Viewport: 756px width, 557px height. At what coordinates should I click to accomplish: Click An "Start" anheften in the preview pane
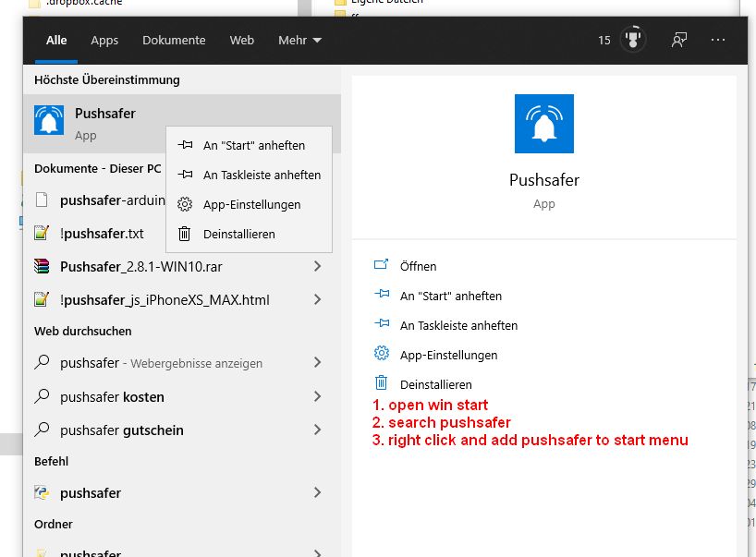451,296
